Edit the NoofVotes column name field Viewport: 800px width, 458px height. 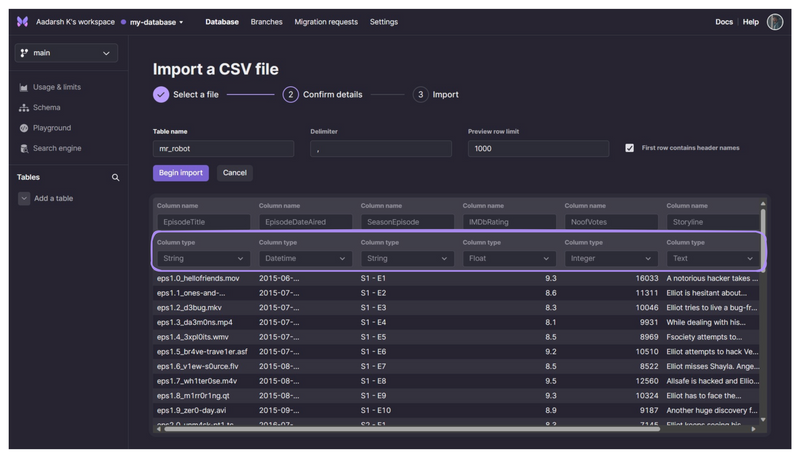[x=611, y=222]
